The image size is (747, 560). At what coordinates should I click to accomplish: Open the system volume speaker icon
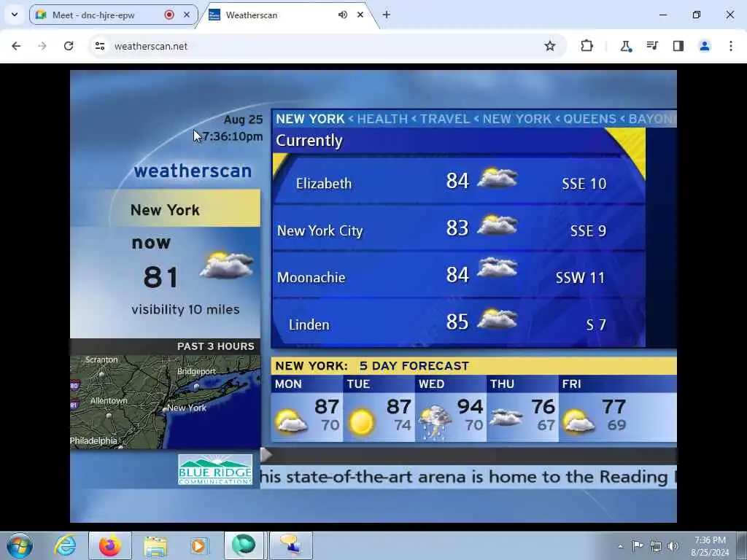click(x=673, y=546)
